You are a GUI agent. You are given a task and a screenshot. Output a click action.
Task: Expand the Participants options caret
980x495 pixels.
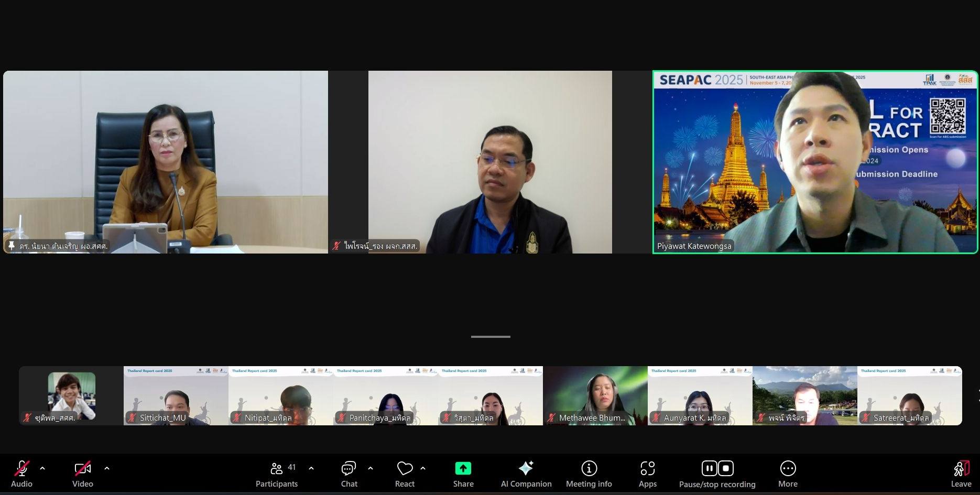point(311,468)
